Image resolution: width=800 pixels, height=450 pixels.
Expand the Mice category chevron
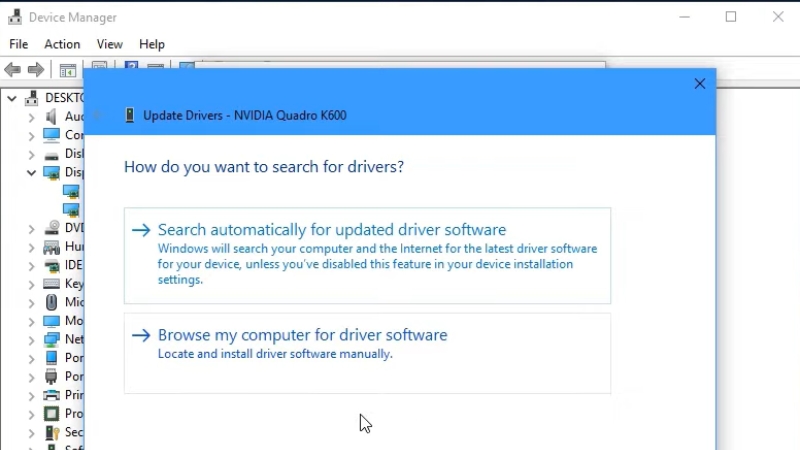click(31, 303)
